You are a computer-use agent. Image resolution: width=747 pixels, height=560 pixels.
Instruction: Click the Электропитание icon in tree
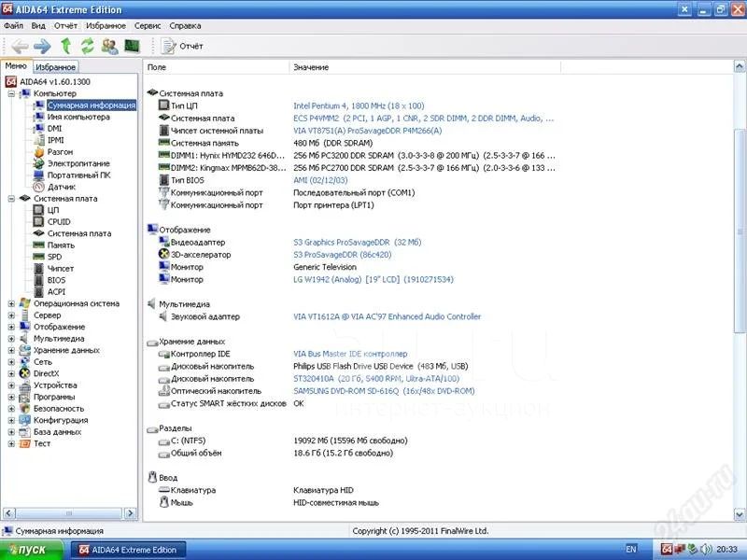point(39,163)
